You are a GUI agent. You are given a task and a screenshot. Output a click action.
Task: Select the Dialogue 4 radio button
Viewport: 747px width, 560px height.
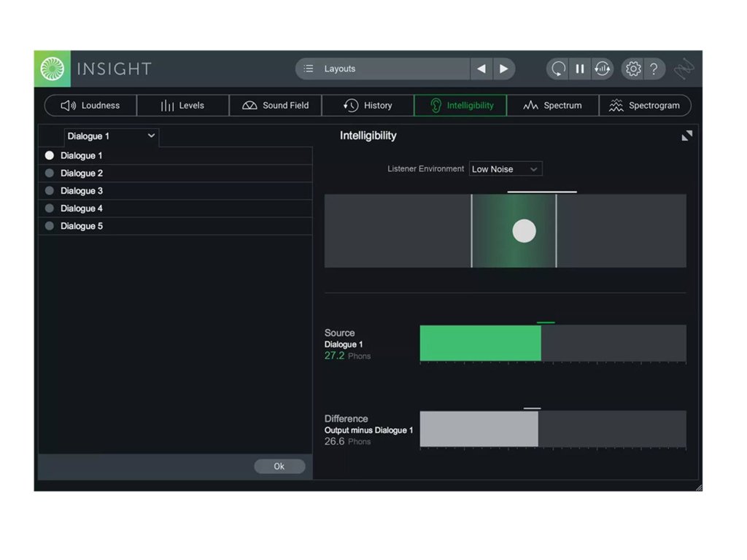pyautogui.click(x=49, y=208)
